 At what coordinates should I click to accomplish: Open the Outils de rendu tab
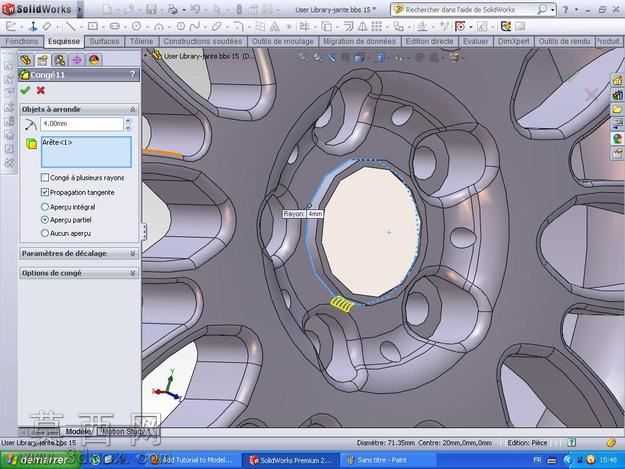[564, 41]
